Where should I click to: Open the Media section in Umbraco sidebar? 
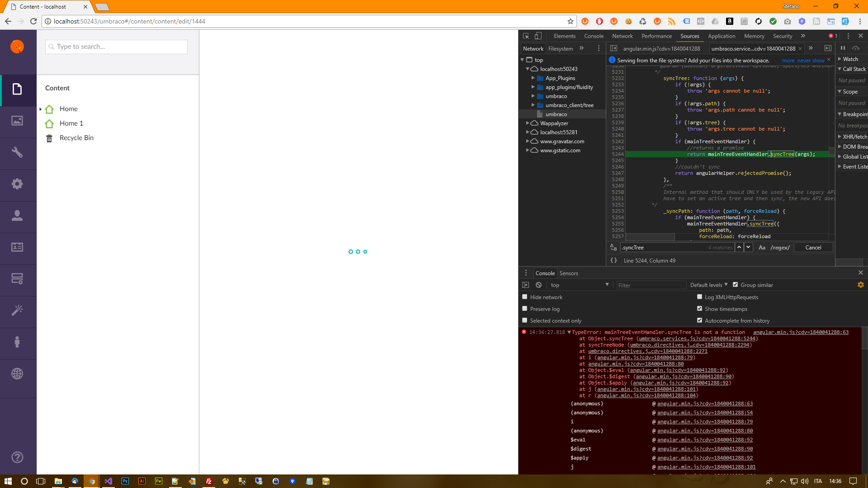(x=17, y=121)
